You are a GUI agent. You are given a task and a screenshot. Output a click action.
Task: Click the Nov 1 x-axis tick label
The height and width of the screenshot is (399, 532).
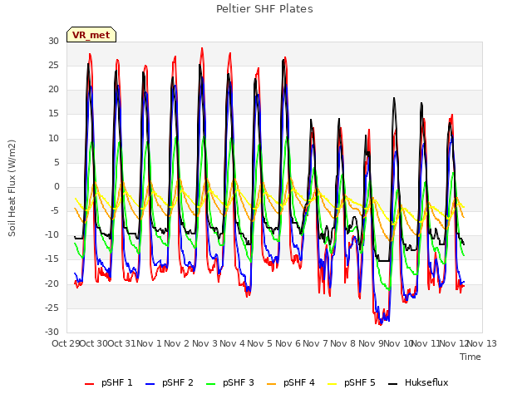(x=149, y=343)
